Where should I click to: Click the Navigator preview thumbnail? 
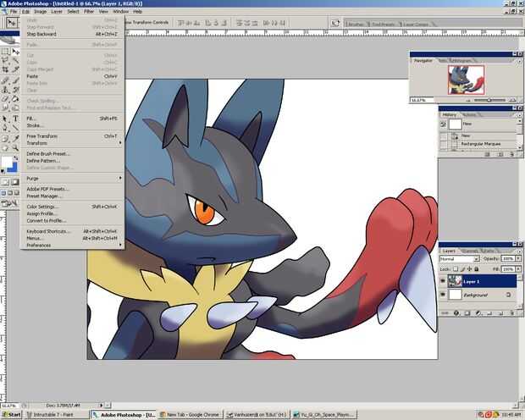(x=466, y=80)
